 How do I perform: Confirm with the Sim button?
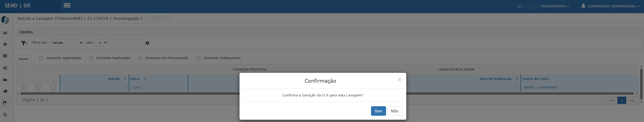pyautogui.click(x=378, y=111)
